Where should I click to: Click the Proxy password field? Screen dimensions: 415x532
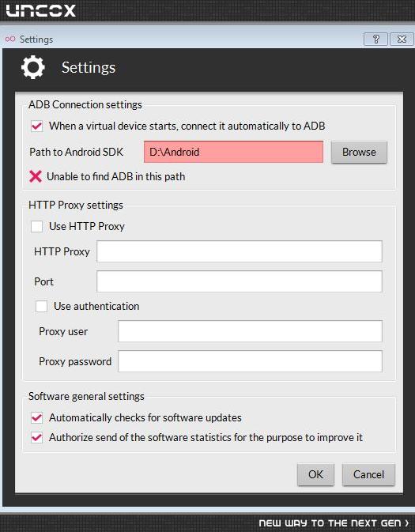pyautogui.click(x=250, y=361)
